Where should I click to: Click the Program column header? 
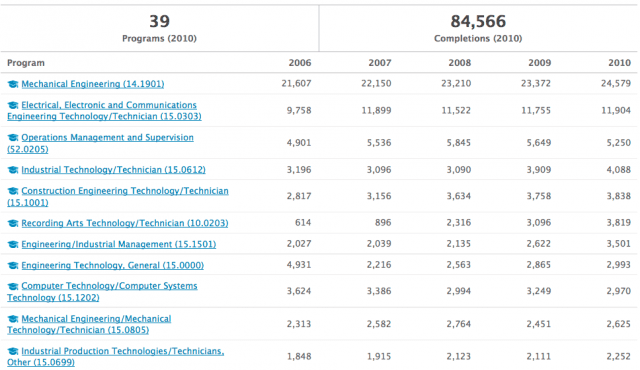tap(26, 63)
